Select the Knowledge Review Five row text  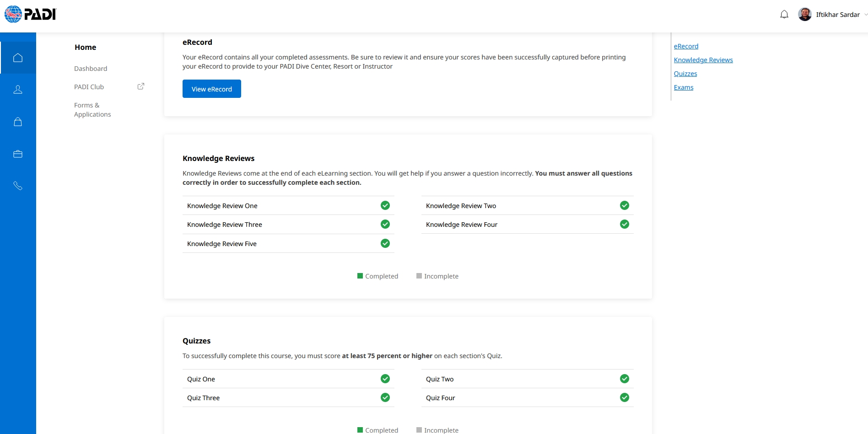click(221, 244)
